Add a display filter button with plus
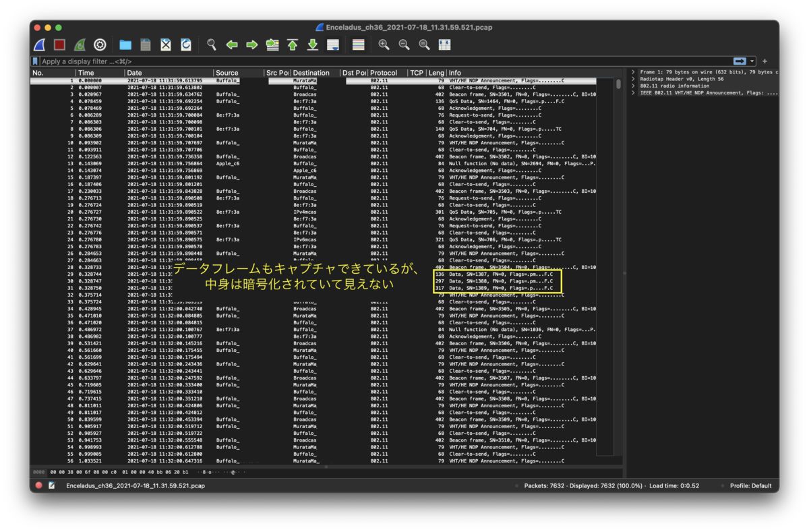The width and height of the screenshot is (809, 532). [765, 61]
